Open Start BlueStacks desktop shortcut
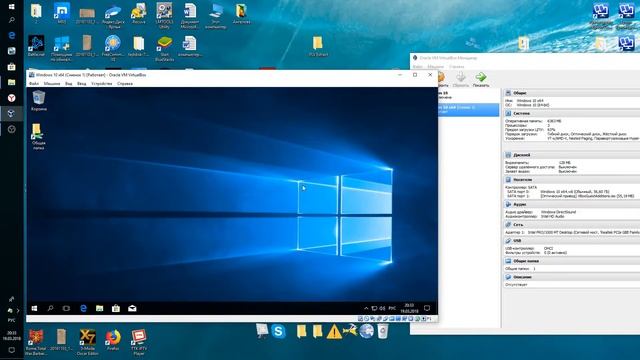640x360 pixels. click(x=164, y=49)
